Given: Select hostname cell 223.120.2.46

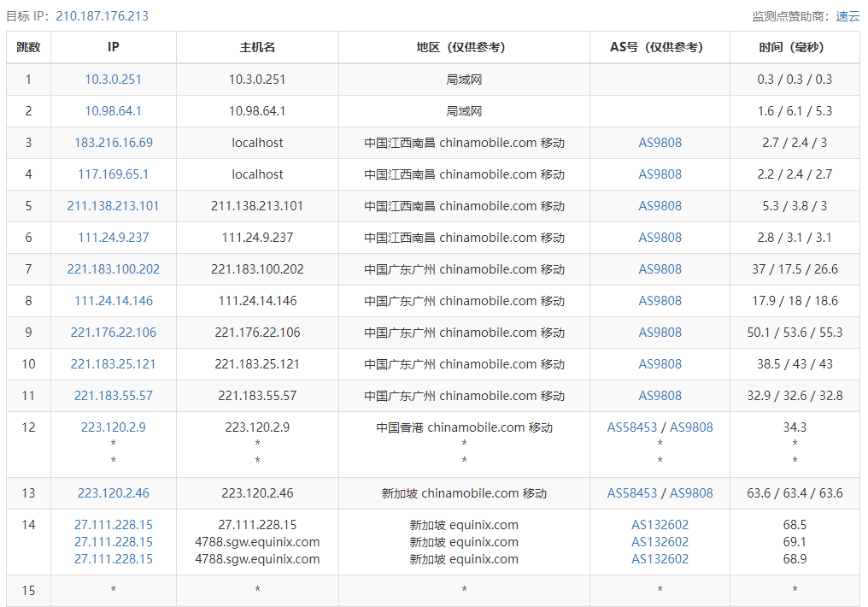Looking at the screenshot, I should pos(257,493).
